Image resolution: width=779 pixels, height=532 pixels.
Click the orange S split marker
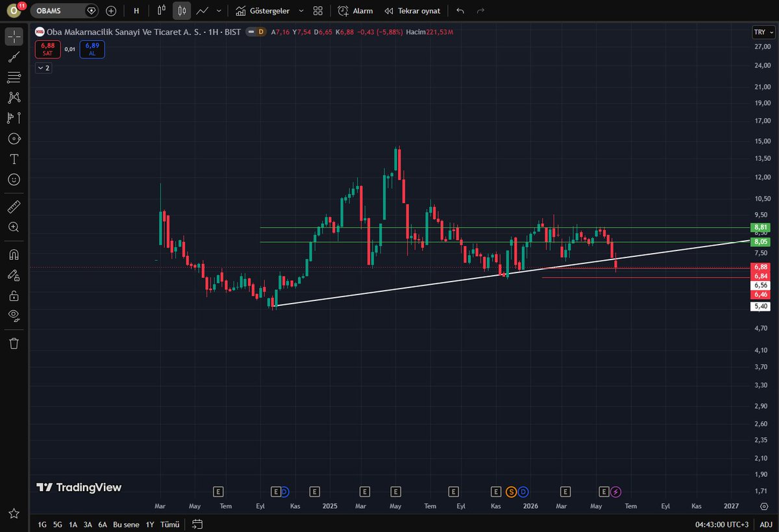point(512,491)
